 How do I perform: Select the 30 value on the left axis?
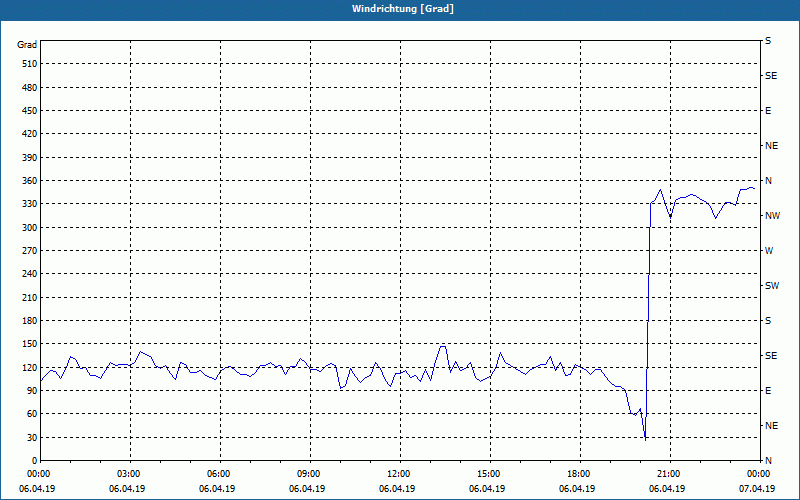coord(32,437)
